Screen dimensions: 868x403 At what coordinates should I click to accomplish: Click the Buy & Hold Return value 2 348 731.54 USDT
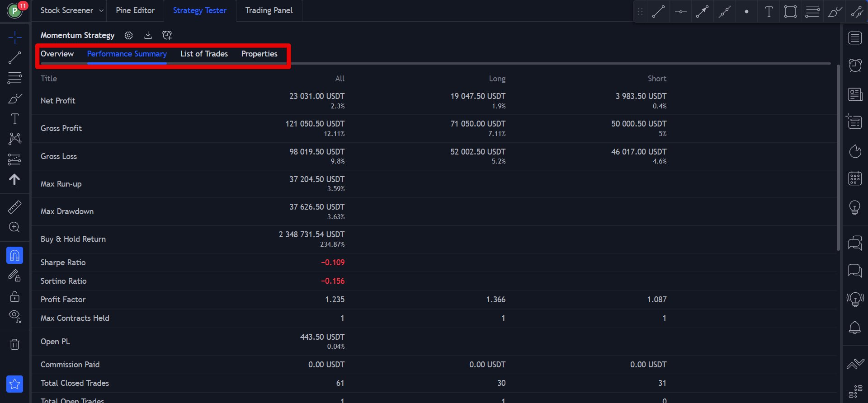(311, 234)
